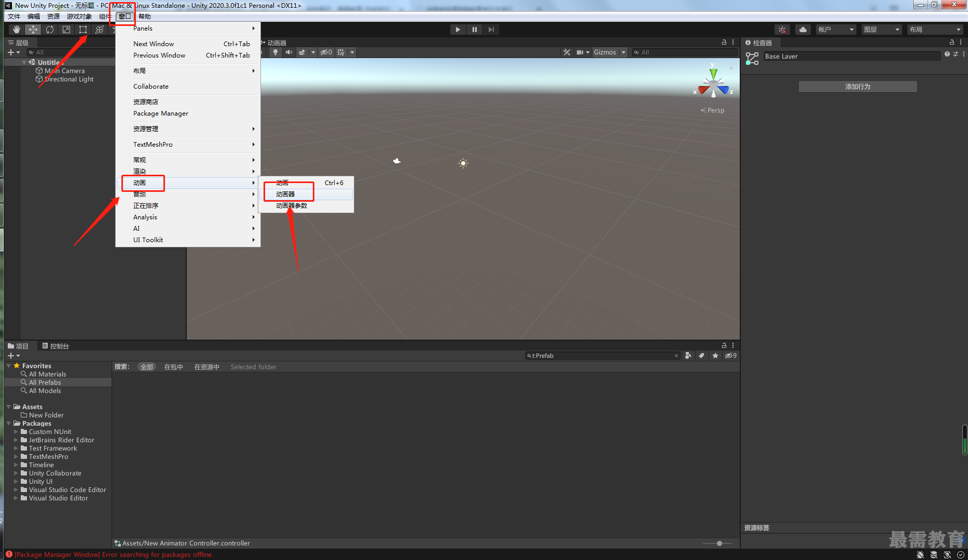
Task: Select New Folder under Assets
Action: coord(46,415)
